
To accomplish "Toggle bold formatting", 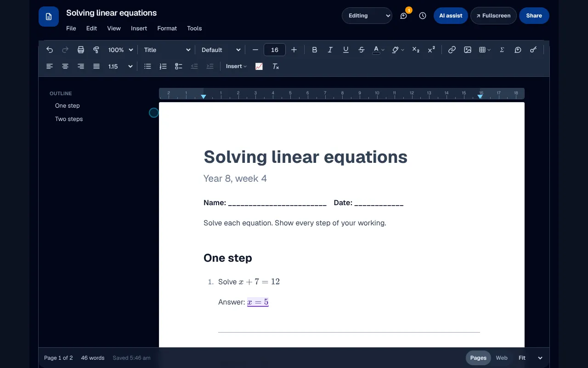I will point(315,50).
